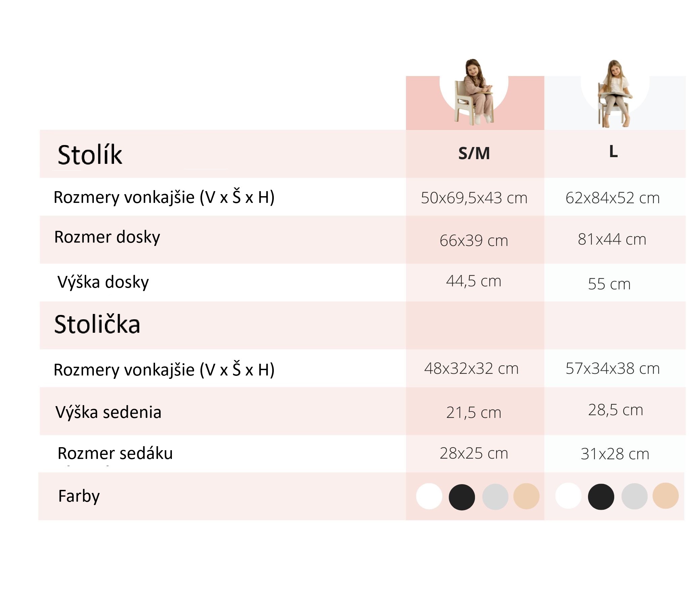Select the 50x69,5x43 cm table dimension
This screenshot has height=609, width=700.
coord(474,198)
